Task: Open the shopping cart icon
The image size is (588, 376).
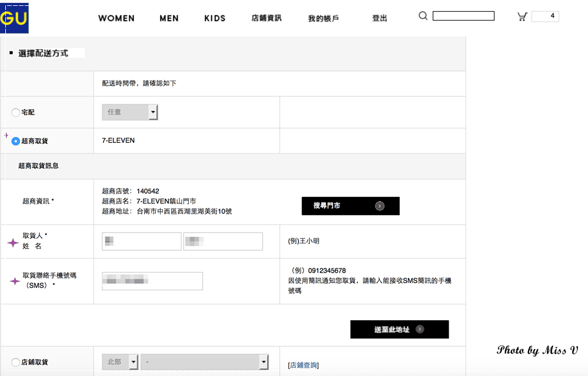Action: coord(522,16)
